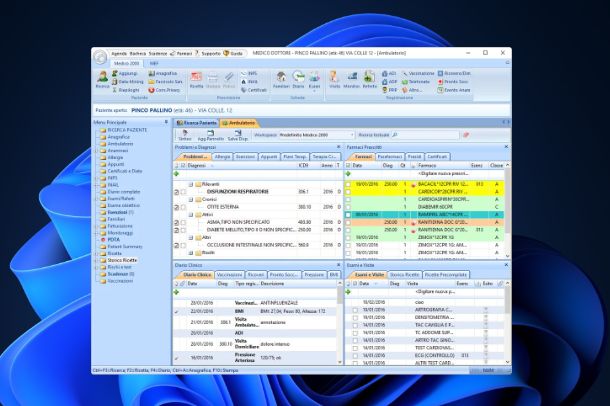Tick checkbox for ASMA, TIPO NON SPECIFICATO
Screen dimensions: 610x406
[183, 223]
